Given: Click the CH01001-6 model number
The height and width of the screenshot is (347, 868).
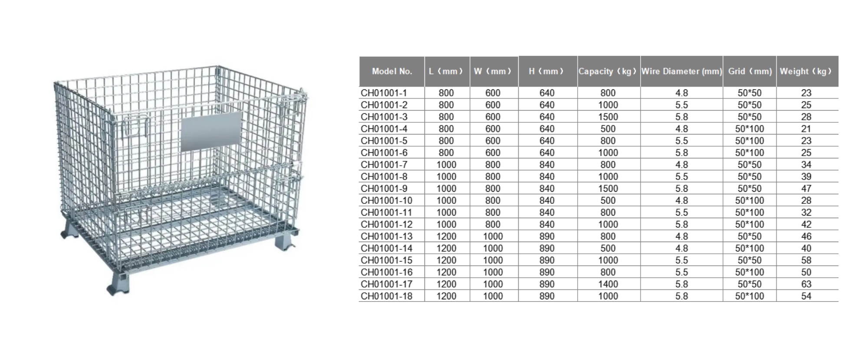Looking at the screenshot, I should 384,153.
